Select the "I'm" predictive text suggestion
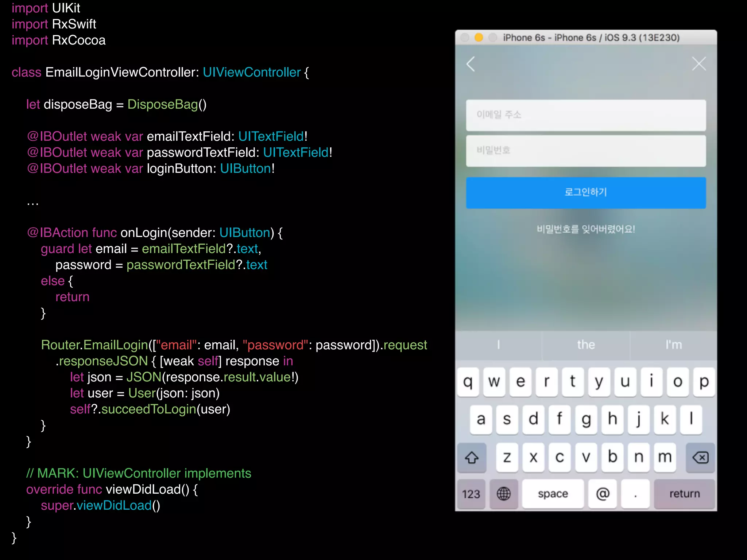The image size is (747, 560). pos(673,345)
